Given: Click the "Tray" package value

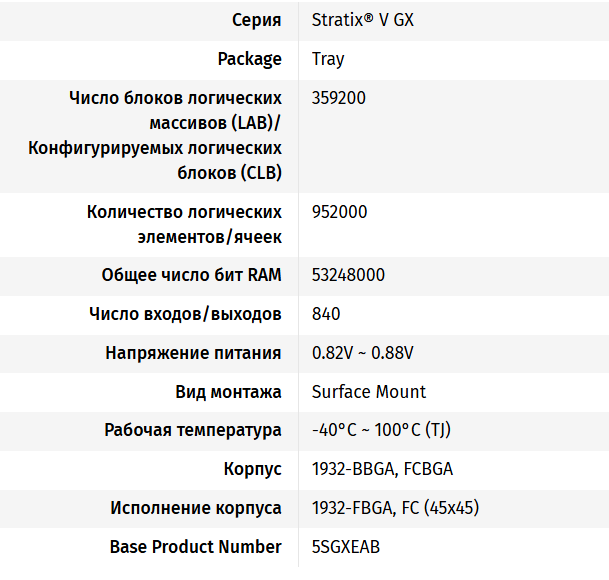Looking at the screenshot, I should tap(328, 59).
